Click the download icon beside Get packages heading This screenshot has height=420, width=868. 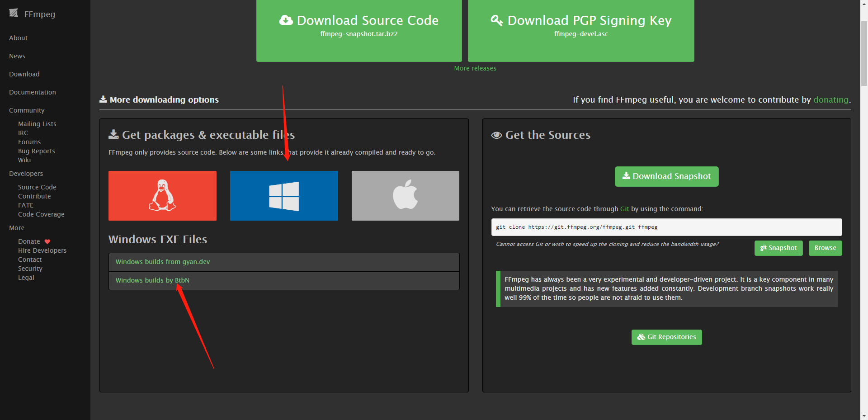coord(113,134)
